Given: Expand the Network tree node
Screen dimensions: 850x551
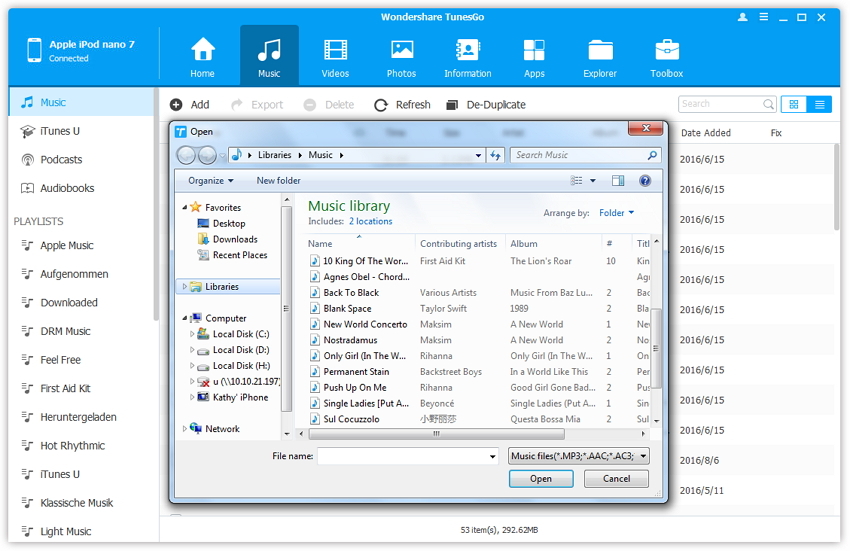Looking at the screenshot, I should 185,429.
